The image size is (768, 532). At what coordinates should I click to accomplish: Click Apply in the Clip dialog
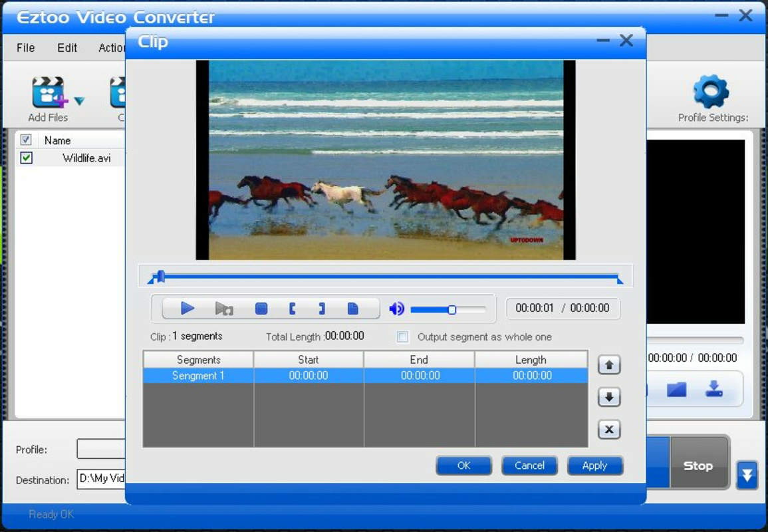coord(594,465)
